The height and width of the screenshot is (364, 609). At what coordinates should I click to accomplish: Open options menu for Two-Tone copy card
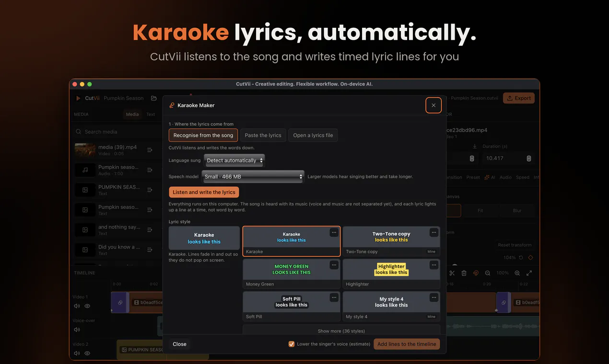tap(433, 232)
